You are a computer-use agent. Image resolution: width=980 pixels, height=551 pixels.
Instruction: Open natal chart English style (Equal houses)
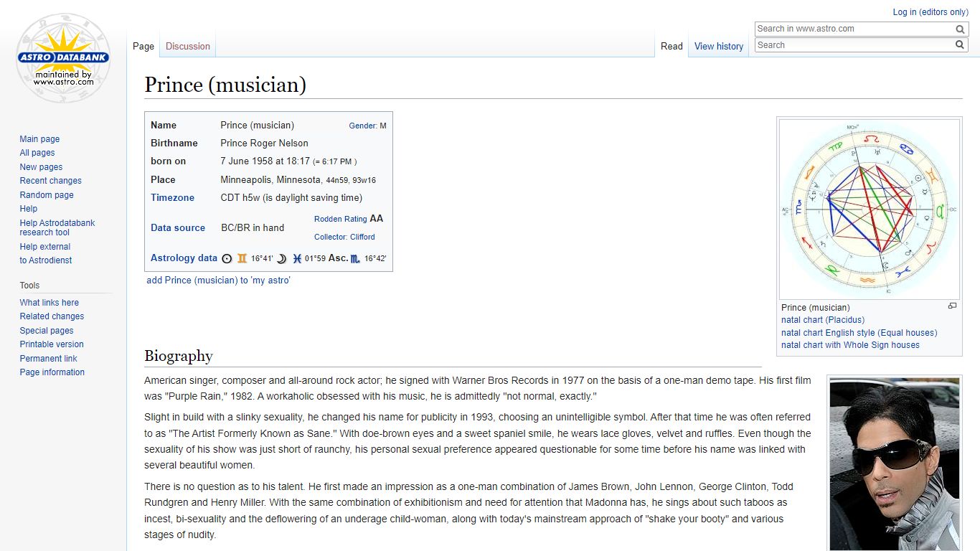859,333
